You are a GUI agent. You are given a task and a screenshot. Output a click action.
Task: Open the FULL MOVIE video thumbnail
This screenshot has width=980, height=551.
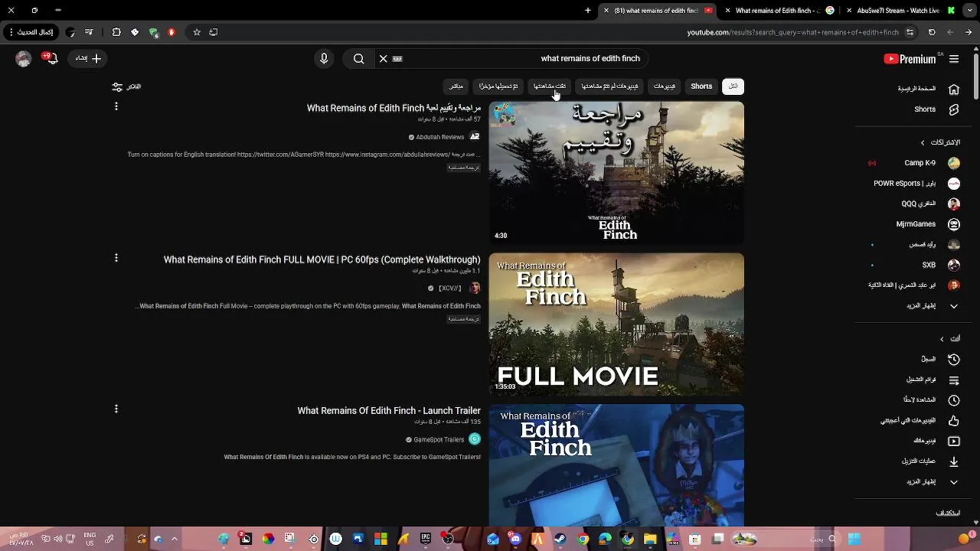point(616,324)
